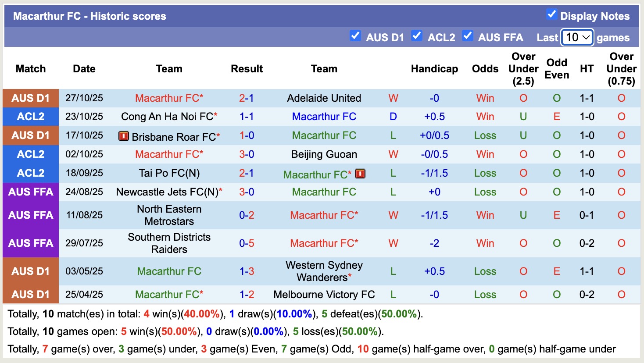
Task: Open the Beijing Guoan team page
Action: point(324,154)
